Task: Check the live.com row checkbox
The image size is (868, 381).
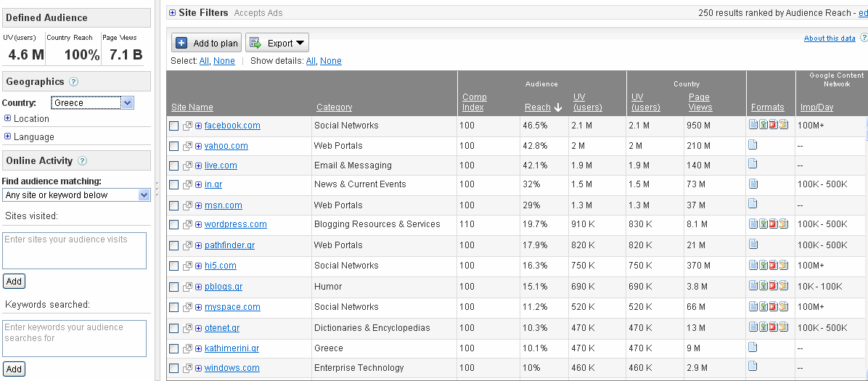Action: [174, 166]
